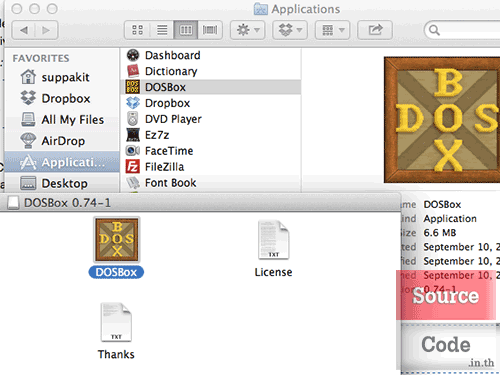Select DVD Player in Applications list
This screenshot has width=500, height=375.
[211, 119]
